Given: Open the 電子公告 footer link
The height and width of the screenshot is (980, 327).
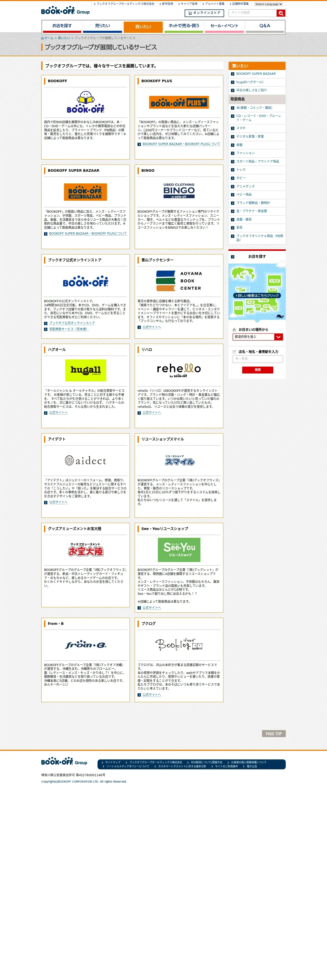Looking at the screenshot, I should (252, 767).
